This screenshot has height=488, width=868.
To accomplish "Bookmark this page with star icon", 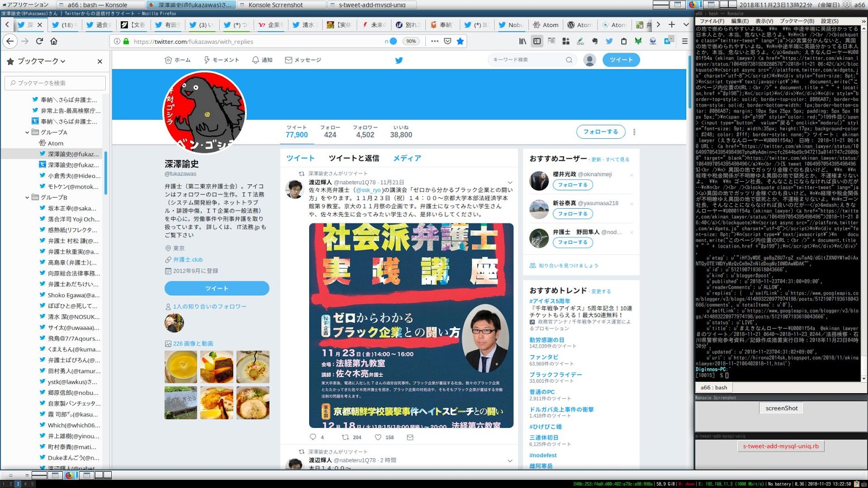I will point(460,41).
